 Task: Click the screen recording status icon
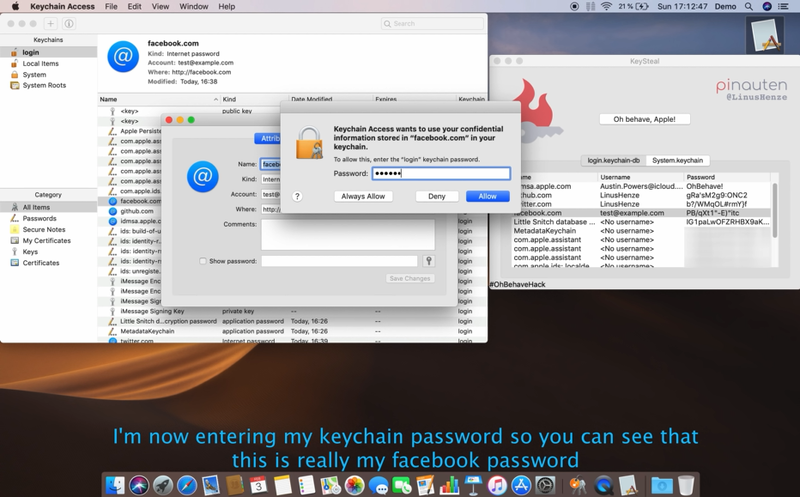point(574,7)
